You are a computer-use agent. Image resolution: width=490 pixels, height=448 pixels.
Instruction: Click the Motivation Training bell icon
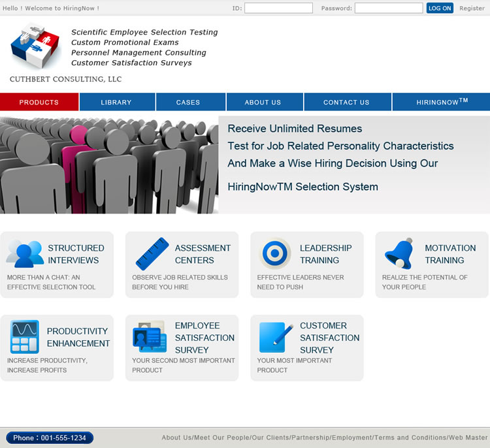click(399, 254)
